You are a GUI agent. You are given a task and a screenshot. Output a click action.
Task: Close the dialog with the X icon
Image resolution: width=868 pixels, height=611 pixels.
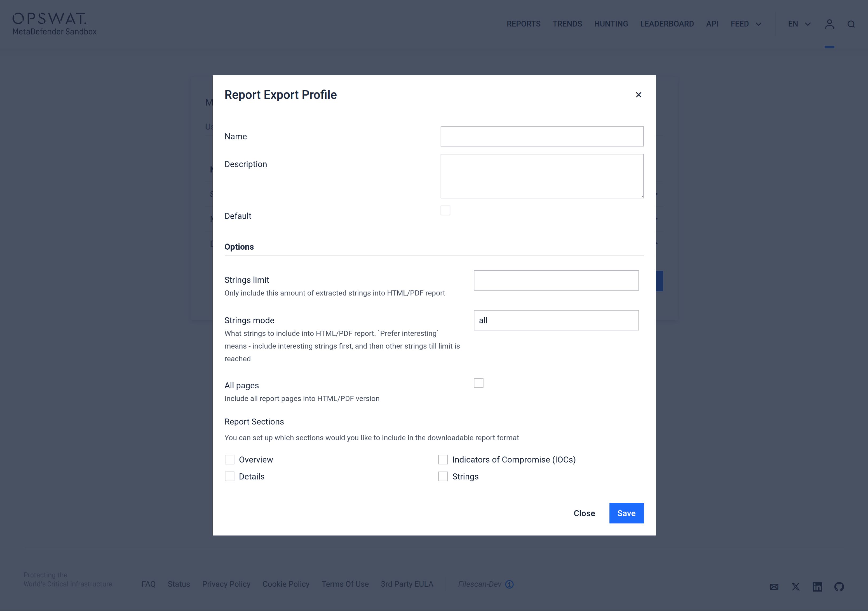[x=638, y=95]
